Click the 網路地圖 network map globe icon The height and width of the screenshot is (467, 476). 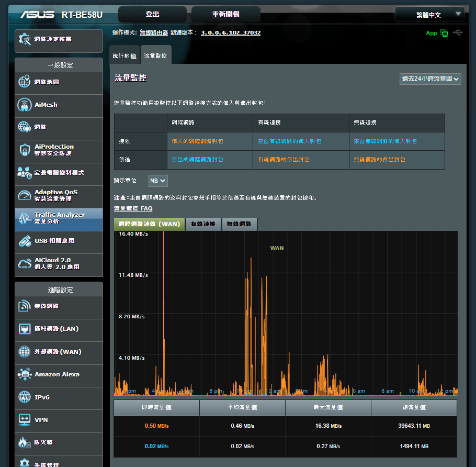(x=24, y=82)
